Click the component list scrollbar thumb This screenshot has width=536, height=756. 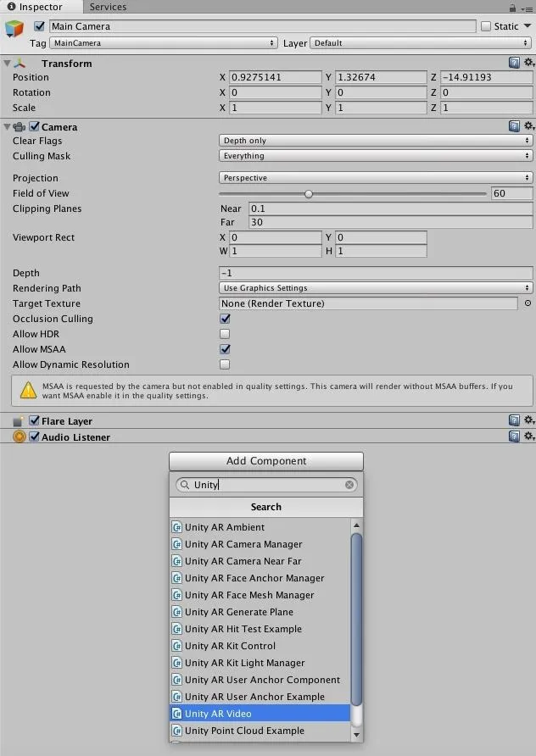(356, 619)
